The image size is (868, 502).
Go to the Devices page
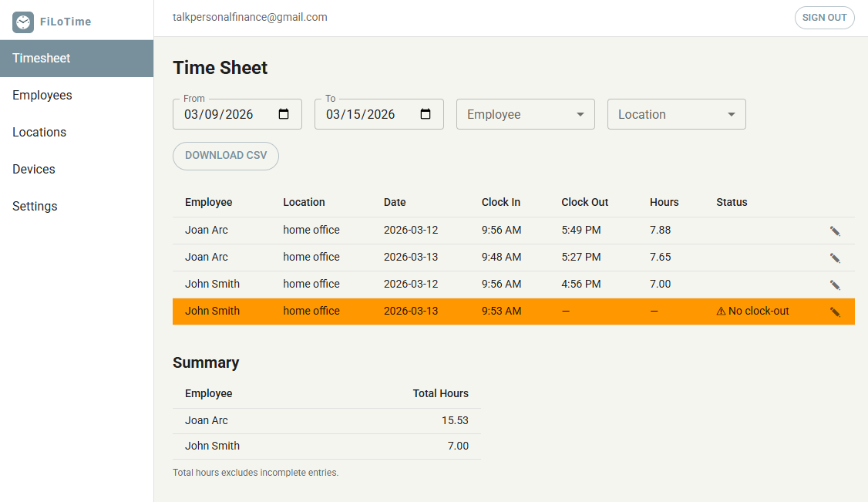point(34,169)
